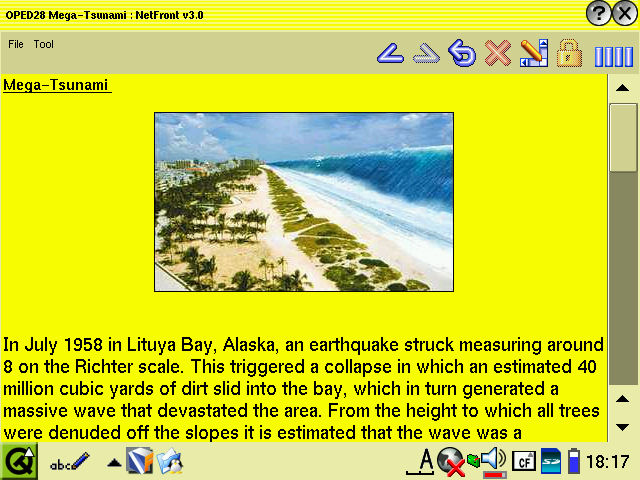Screen dimensions: 640x480
Task: Go back with the Back arrow
Action: [391, 53]
